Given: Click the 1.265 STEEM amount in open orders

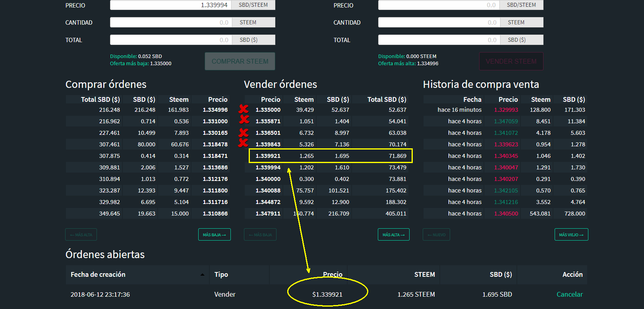Looking at the screenshot, I should 416,295.
